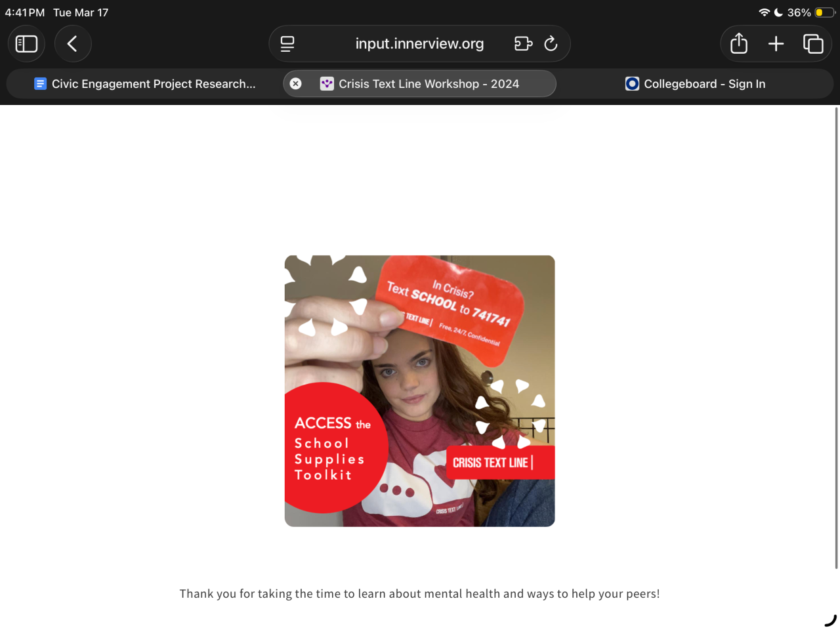The width and height of the screenshot is (840, 630).
Task: Tap the purple favicon on Crisis Text Line tab
Action: 327,84
